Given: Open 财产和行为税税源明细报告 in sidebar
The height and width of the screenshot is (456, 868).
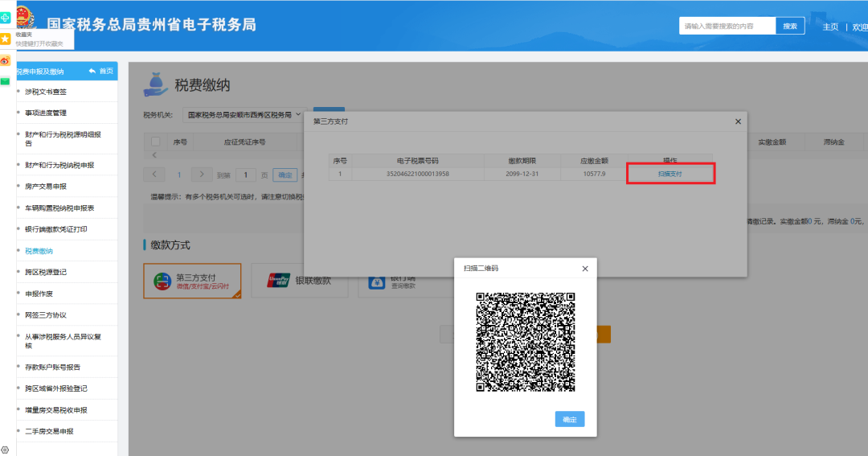Looking at the screenshot, I should point(63,138).
